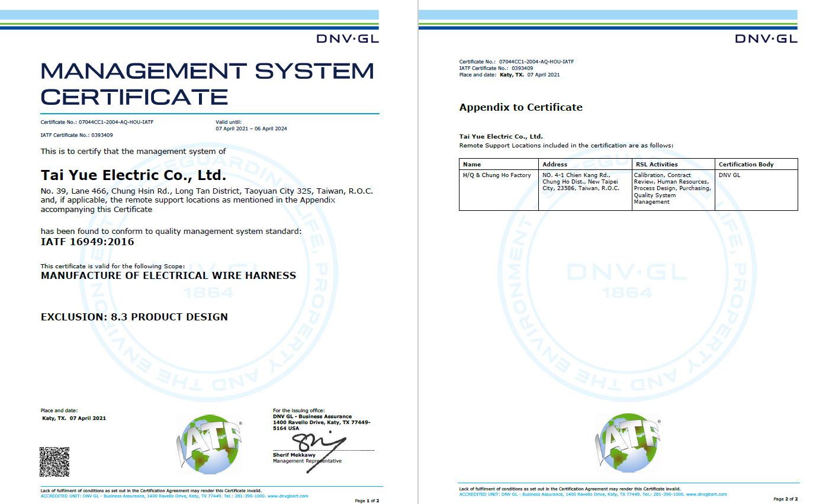Click the DNV·GL logo atop page 1
This screenshot has width=829, height=504.
pos(348,39)
